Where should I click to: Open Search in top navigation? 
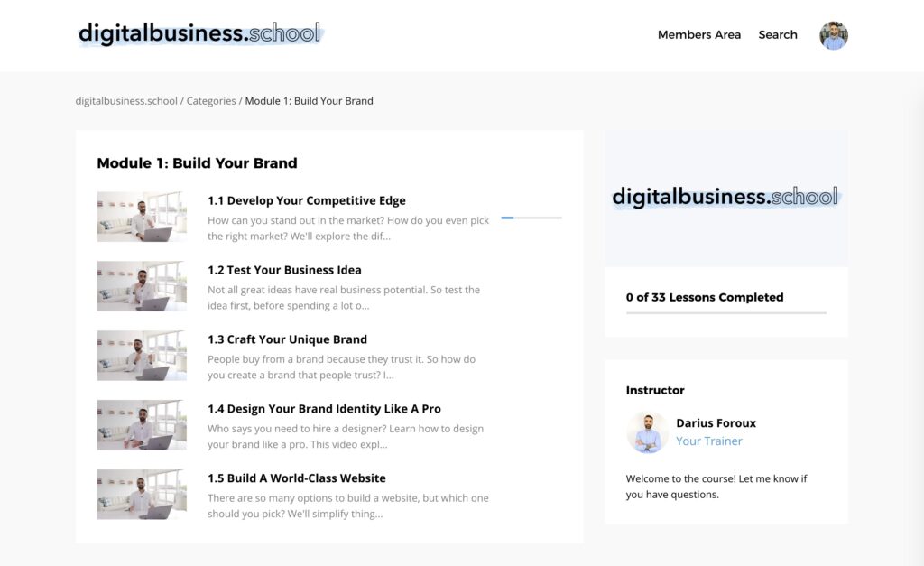click(x=777, y=35)
